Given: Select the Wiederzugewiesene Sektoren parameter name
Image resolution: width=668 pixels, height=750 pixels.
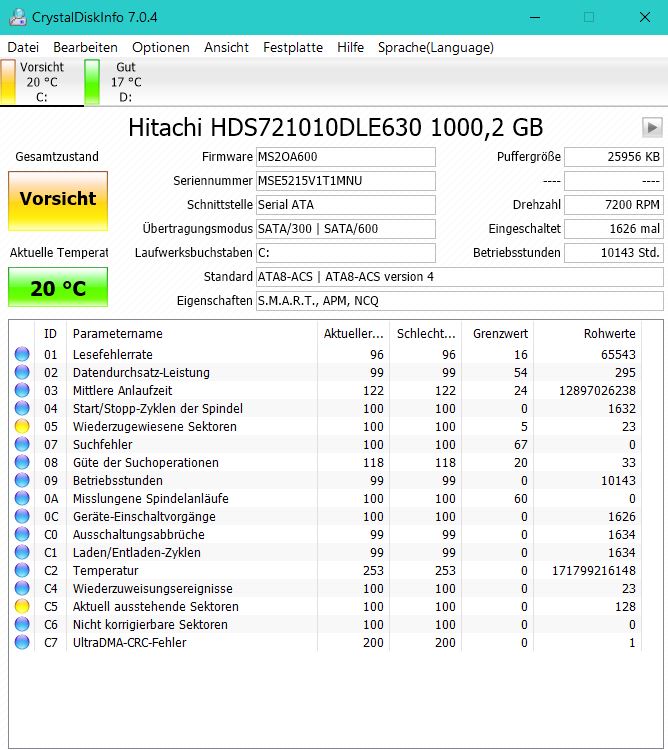Looking at the screenshot, I should (x=154, y=426).
